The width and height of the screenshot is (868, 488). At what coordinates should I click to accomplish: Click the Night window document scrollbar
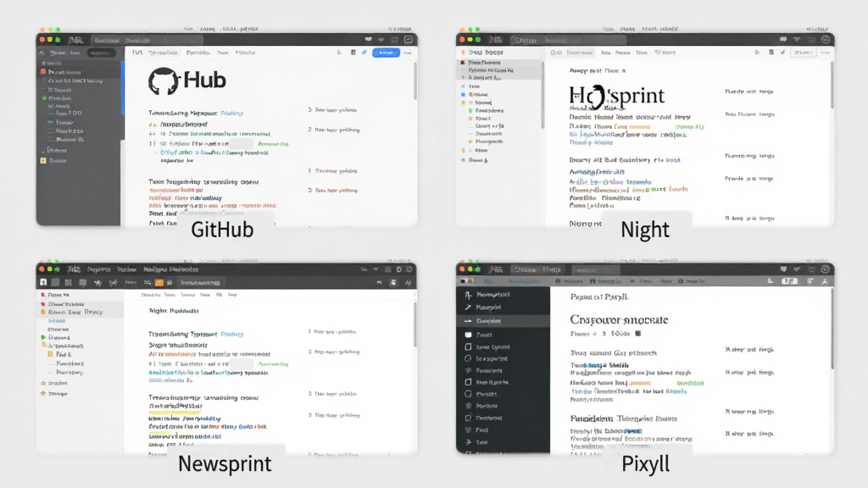coord(832,86)
